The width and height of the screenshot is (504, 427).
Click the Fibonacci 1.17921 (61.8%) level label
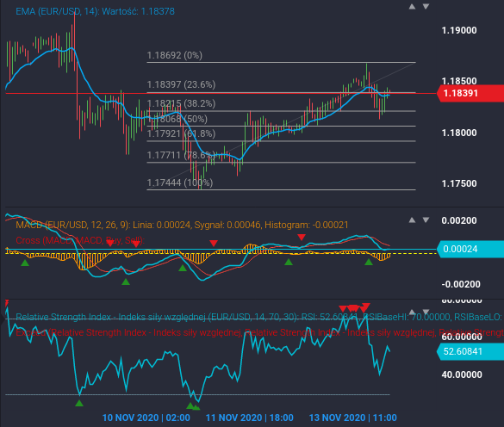point(181,133)
